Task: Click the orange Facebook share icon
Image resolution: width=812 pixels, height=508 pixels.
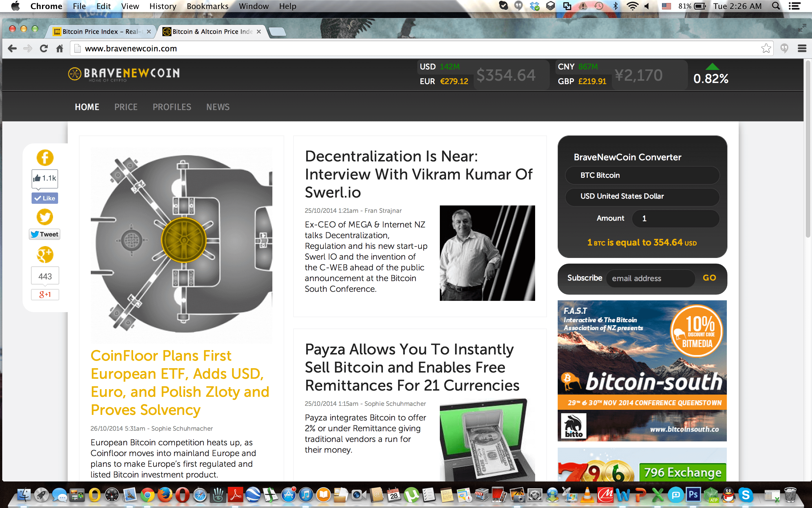Action: [x=45, y=157]
